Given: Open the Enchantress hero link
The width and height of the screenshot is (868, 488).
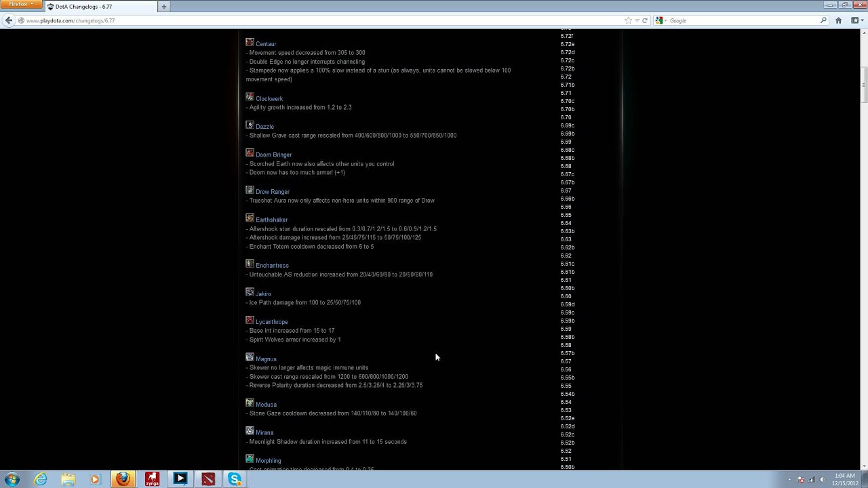Looking at the screenshot, I should pyautogui.click(x=272, y=266).
